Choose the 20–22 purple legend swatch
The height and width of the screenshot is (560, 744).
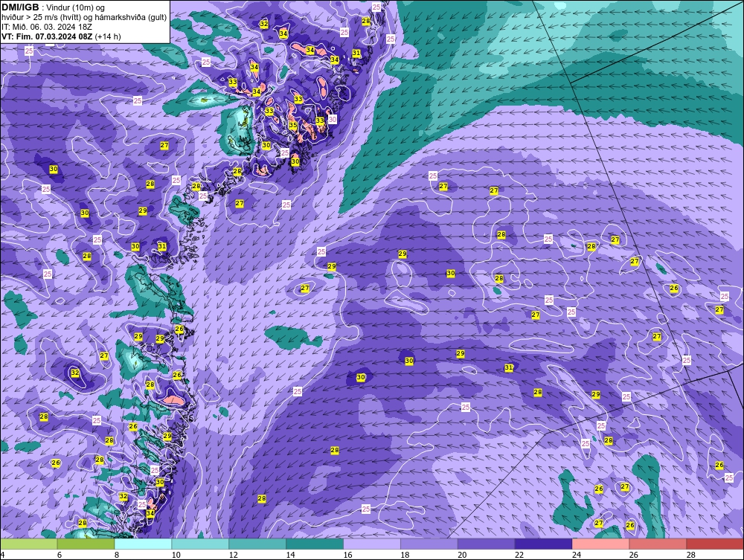click(487, 544)
